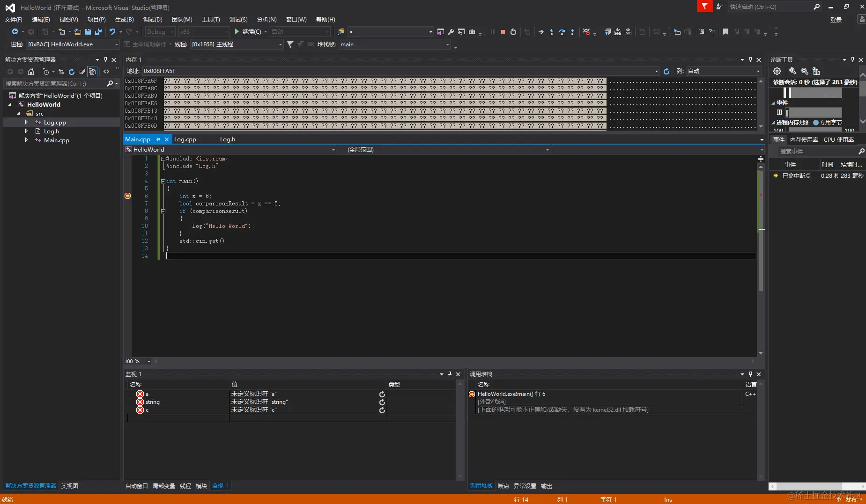The height and width of the screenshot is (504, 866).
Task: Click the Undo arrow
Action: point(112,32)
